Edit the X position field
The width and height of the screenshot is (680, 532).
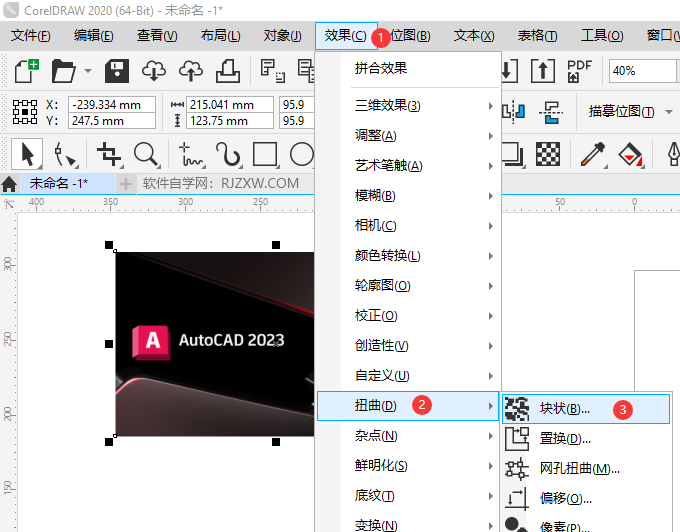click(x=111, y=104)
